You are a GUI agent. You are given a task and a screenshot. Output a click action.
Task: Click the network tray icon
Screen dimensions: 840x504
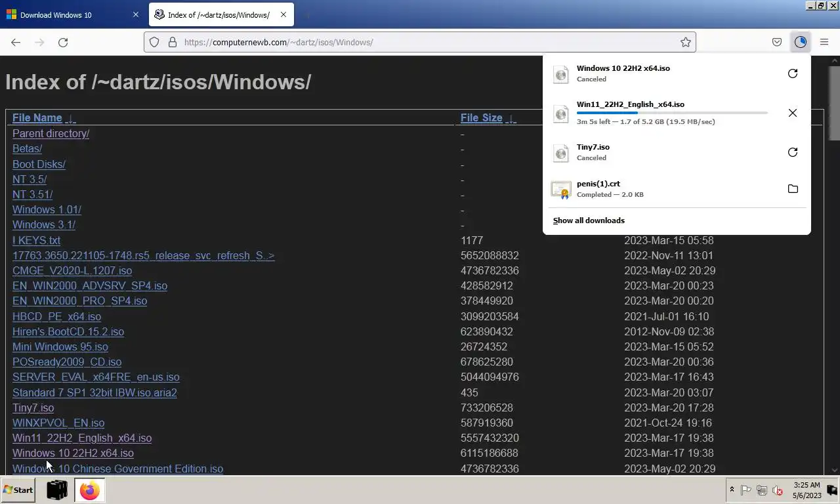pos(761,490)
